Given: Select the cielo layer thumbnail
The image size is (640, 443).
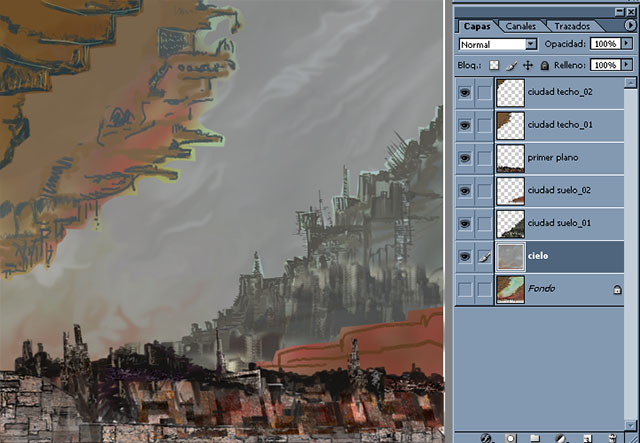Looking at the screenshot, I should (510, 256).
